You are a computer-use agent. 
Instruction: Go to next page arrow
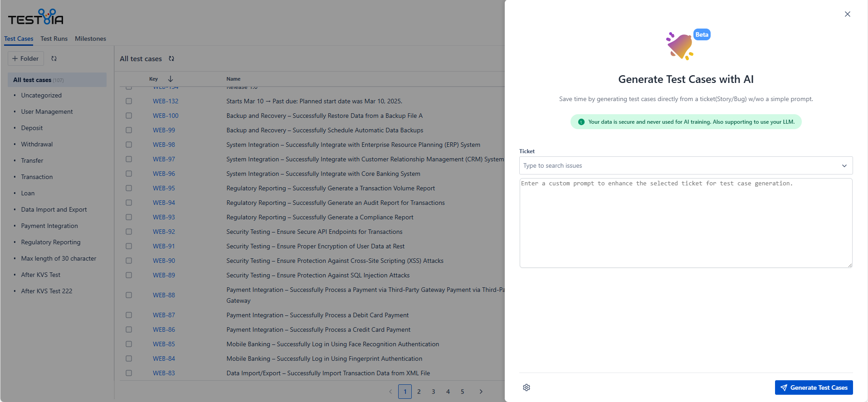click(481, 392)
